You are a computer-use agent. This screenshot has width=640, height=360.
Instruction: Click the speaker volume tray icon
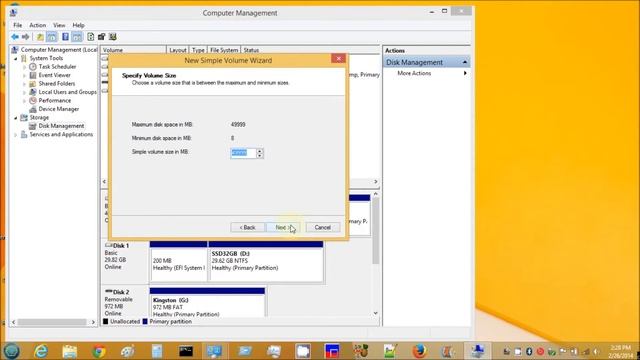tap(596, 351)
